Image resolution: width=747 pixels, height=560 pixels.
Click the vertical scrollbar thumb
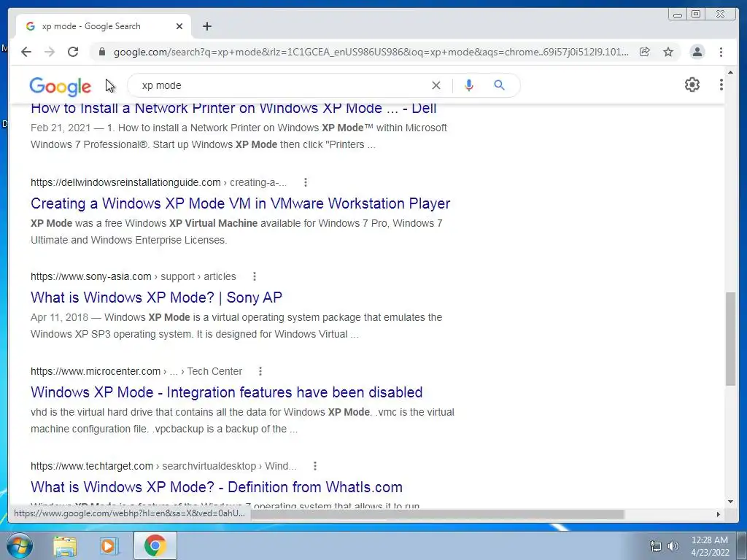tap(730, 339)
